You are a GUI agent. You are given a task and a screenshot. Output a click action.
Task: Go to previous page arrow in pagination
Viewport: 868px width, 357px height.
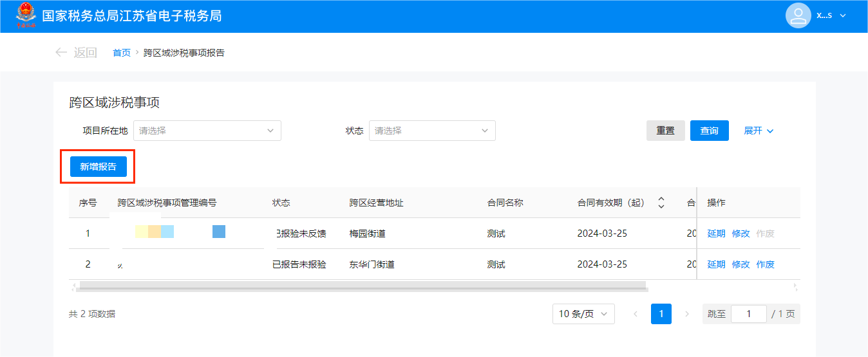click(x=636, y=314)
